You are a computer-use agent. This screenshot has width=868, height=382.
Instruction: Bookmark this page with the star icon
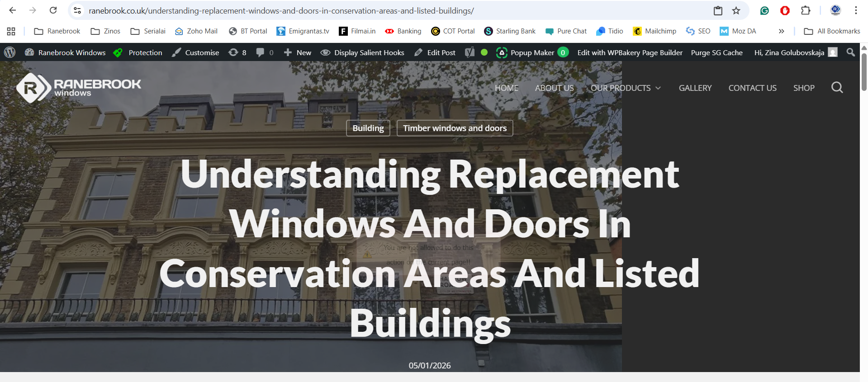coord(736,10)
